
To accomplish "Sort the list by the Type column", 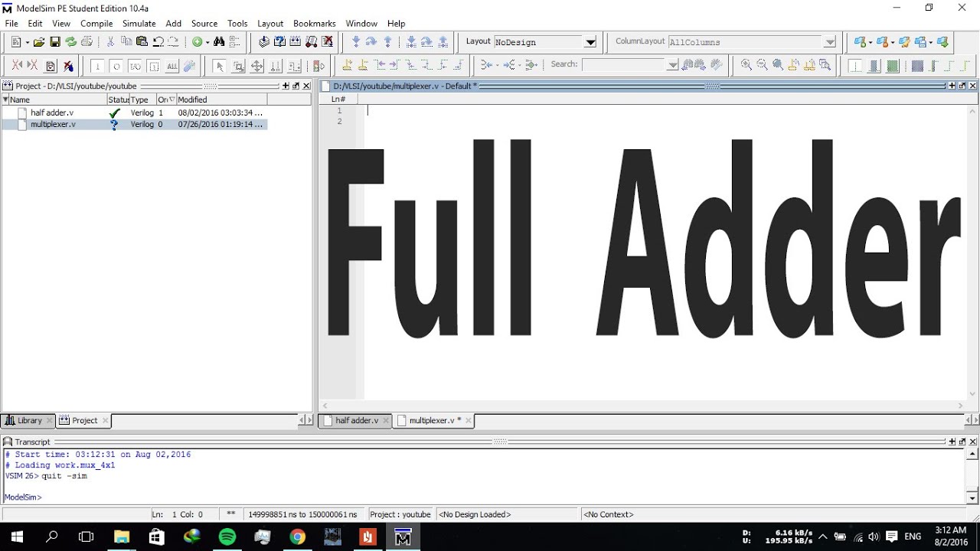I will click(142, 99).
